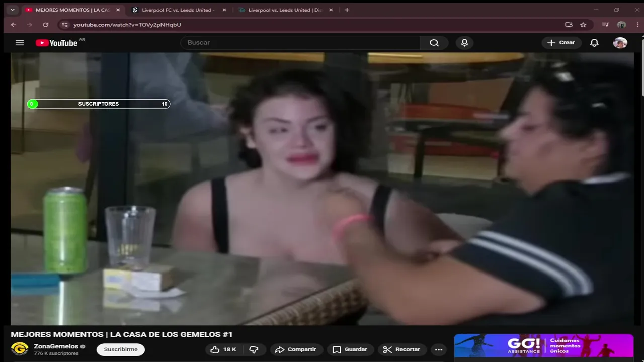This screenshot has height=362, width=644.
Task: Open the YouTube hamburger guide menu
Action: (x=20, y=43)
